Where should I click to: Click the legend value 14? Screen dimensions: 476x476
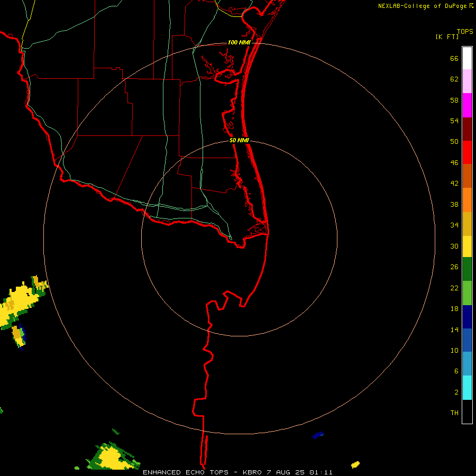point(454,329)
